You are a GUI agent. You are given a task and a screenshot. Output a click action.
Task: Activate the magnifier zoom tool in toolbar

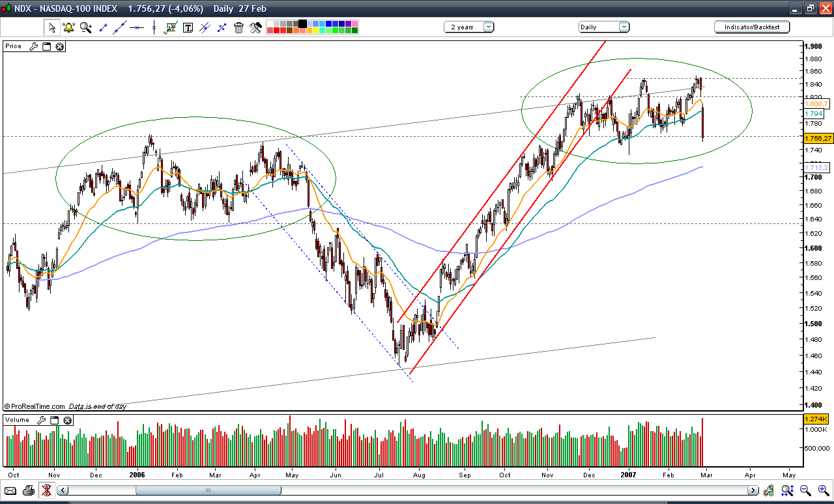tap(85, 27)
